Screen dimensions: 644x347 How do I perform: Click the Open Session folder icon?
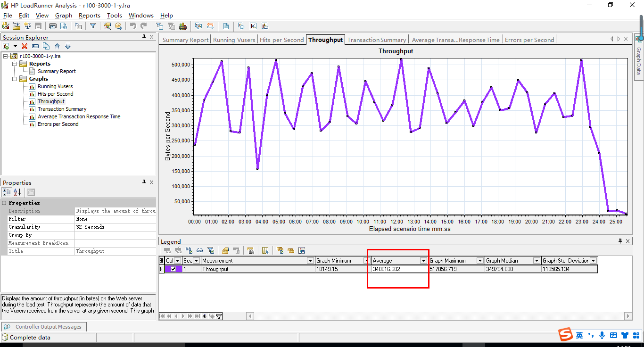[x=17, y=26]
